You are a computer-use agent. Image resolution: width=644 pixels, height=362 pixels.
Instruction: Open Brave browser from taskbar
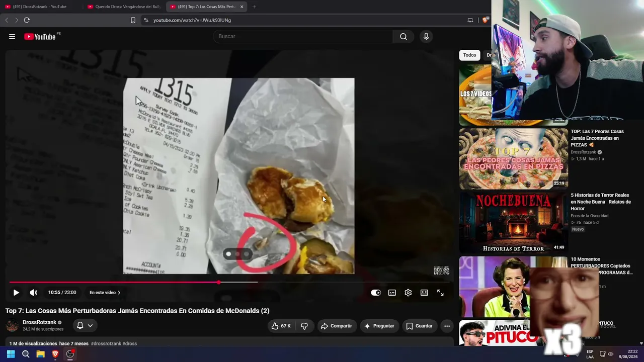(55, 354)
